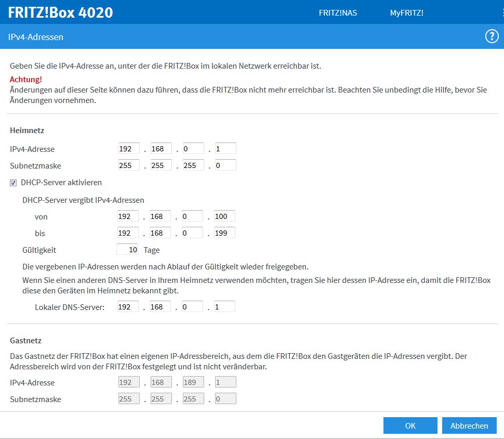The image size is (504, 439).
Task: Click last octet of Gastnetz Subnetzmaske
Action: pyautogui.click(x=226, y=399)
